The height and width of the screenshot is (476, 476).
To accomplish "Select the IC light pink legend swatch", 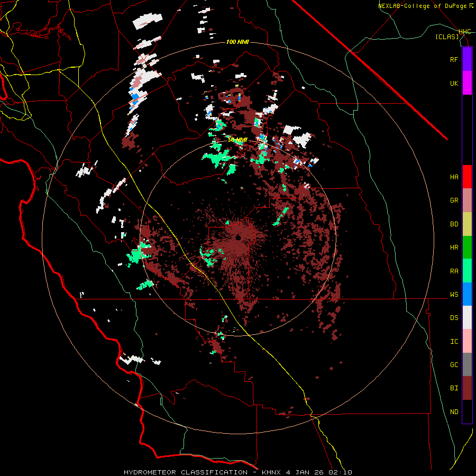I will (x=467, y=341).
